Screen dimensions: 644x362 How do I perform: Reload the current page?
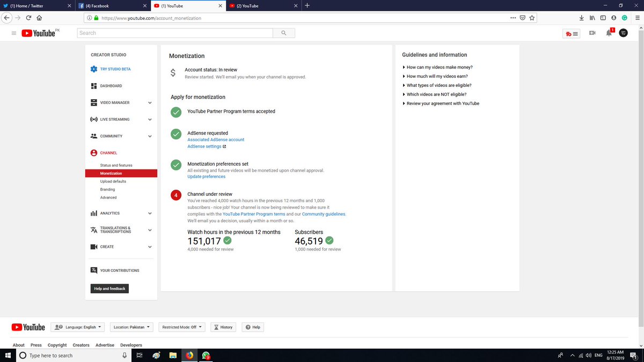click(28, 17)
